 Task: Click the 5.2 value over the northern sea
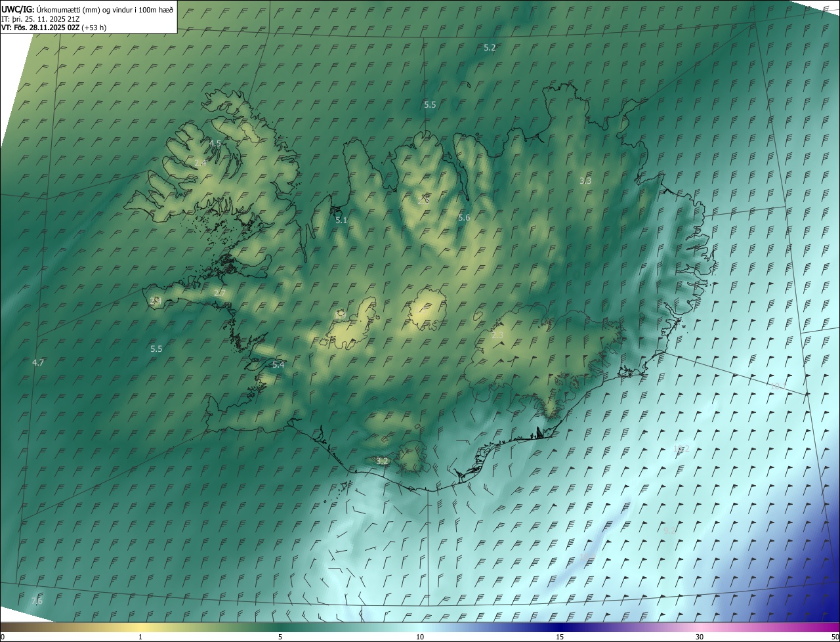(x=490, y=47)
